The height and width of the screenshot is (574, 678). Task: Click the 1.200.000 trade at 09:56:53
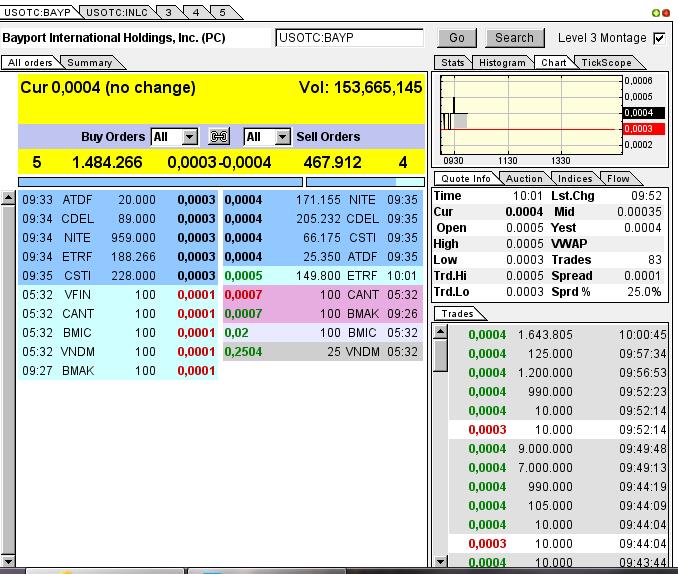tap(558, 373)
